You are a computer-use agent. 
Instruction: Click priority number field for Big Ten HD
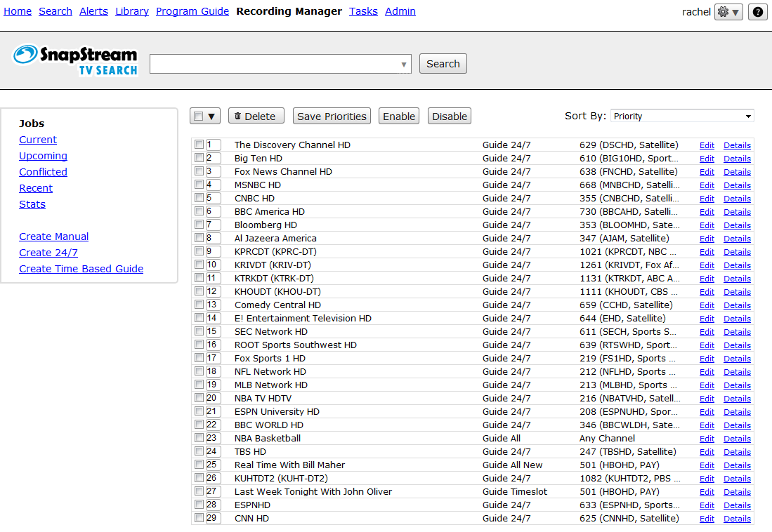pyautogui.click(x=214, y=158)
